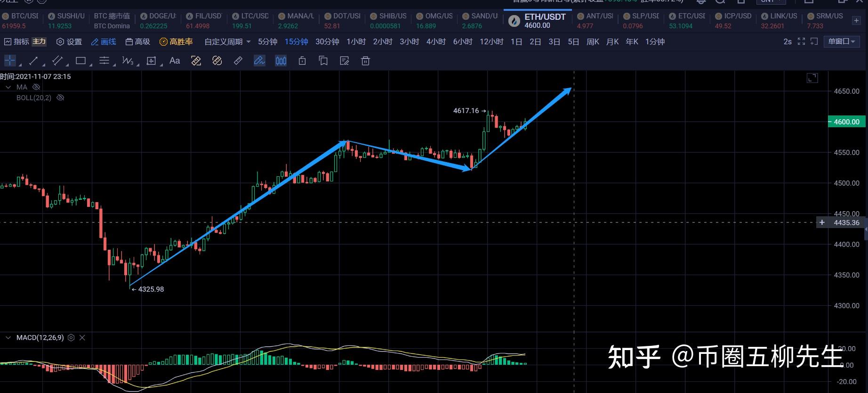
Task: Select the trend line drawing tool
Action: point(33,60)
